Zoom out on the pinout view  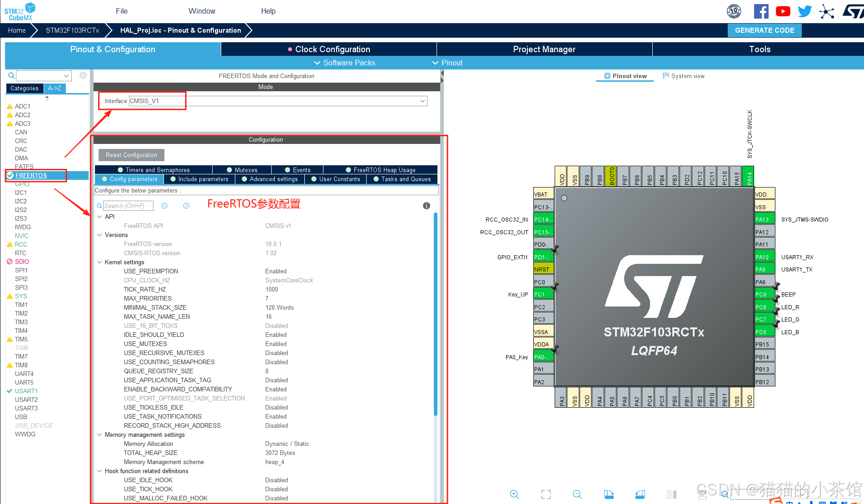pyautogui.click(x=577, y=494)
